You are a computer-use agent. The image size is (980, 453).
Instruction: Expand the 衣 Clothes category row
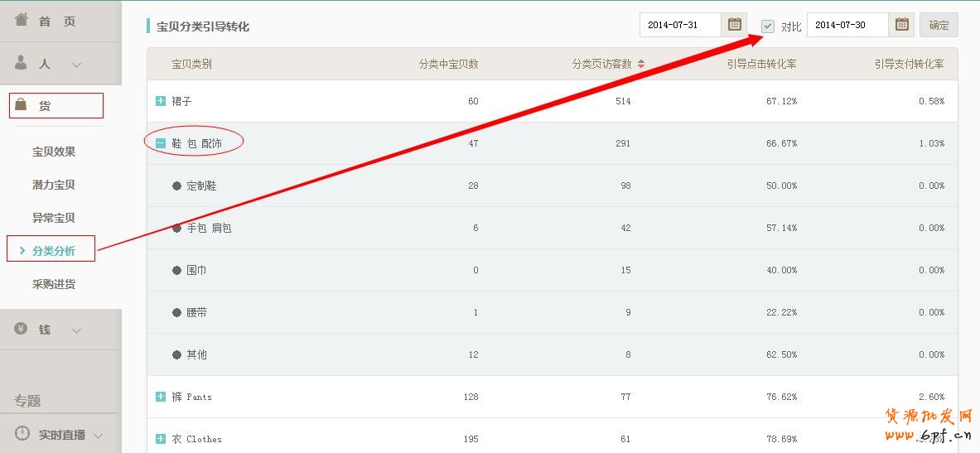point(161,439)
